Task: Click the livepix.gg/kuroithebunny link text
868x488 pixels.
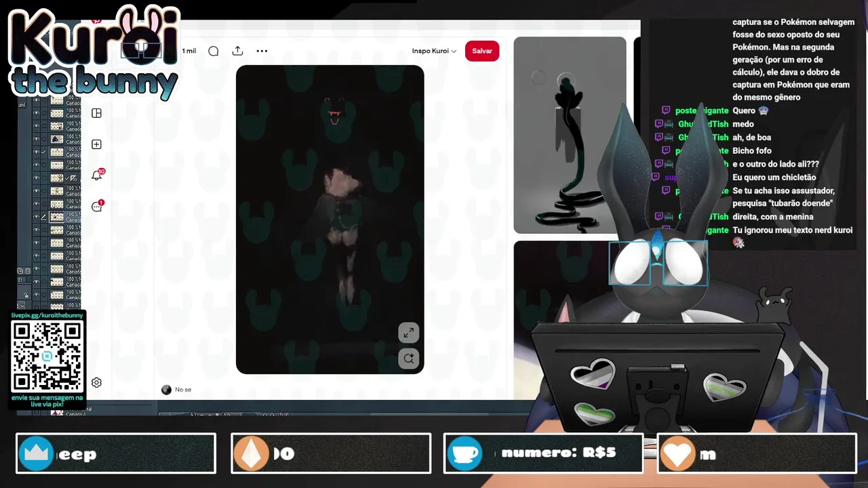Action: [47, 316]
